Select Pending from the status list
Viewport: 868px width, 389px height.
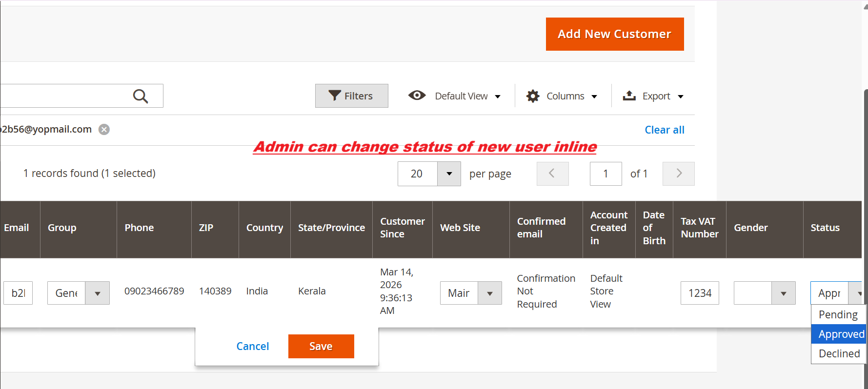(838, 314)
